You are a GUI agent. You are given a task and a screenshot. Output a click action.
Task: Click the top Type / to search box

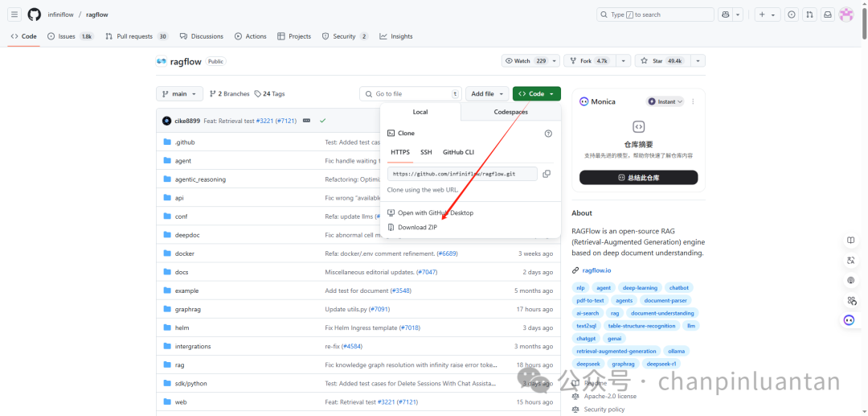[656, 14]
